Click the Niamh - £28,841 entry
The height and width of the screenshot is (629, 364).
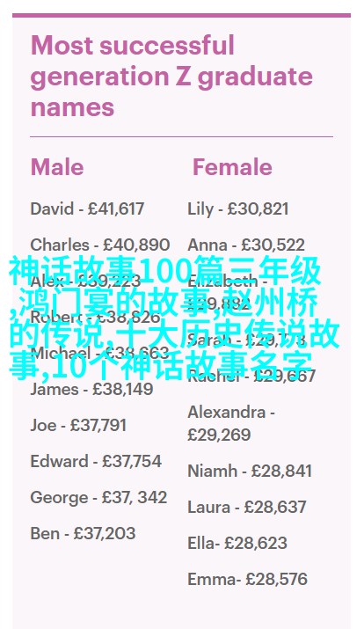tap(250, 471)
